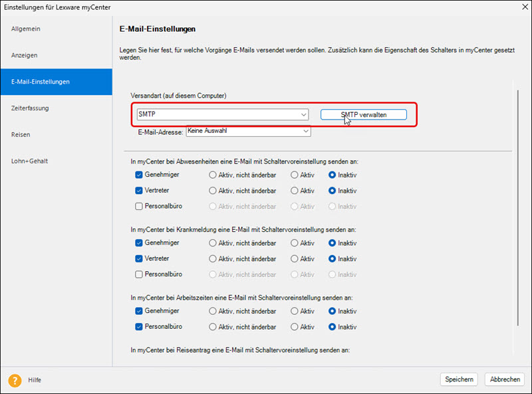
Task: Select Aktiv for Personalbüro under Arbeitszeiten
Action: [x=294, y=327]
